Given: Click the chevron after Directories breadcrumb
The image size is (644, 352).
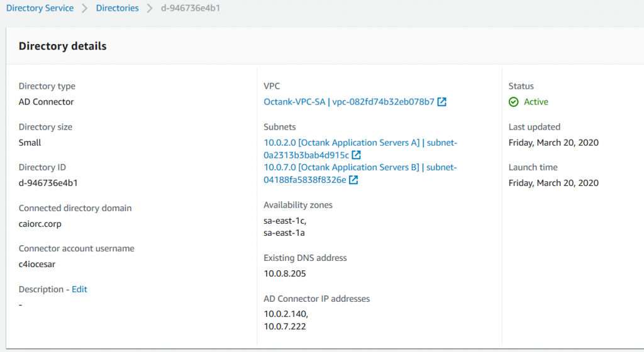Looking at the screenshot, I should (x=150, y=8).
